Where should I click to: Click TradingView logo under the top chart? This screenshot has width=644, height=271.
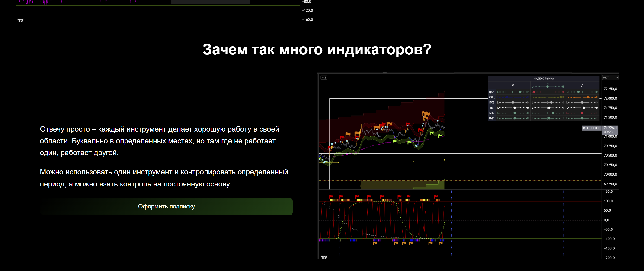(x=20, y=20)
